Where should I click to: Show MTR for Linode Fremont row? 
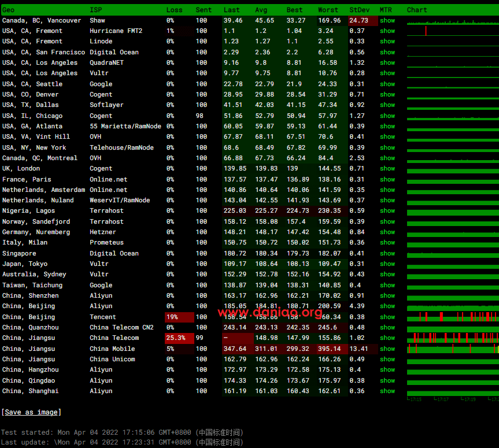click(387, 42)
